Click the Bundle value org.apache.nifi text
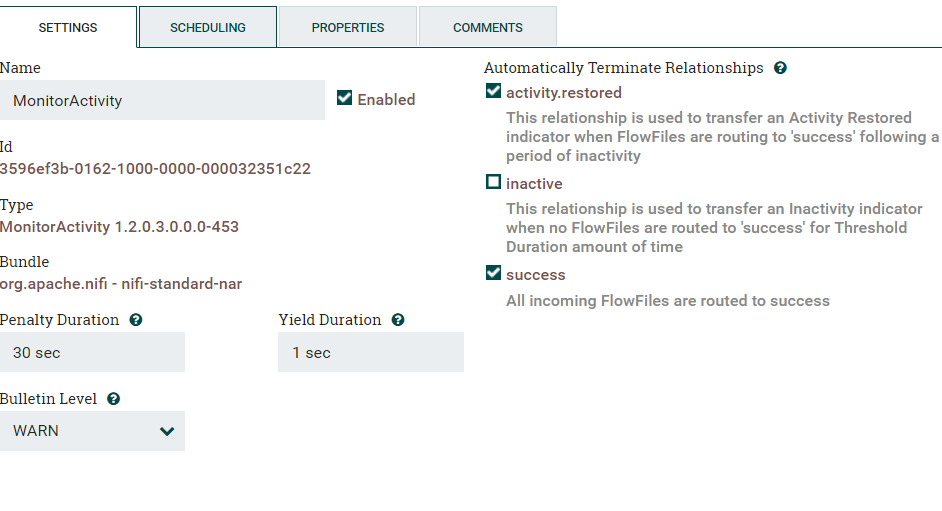 [121, 284]
